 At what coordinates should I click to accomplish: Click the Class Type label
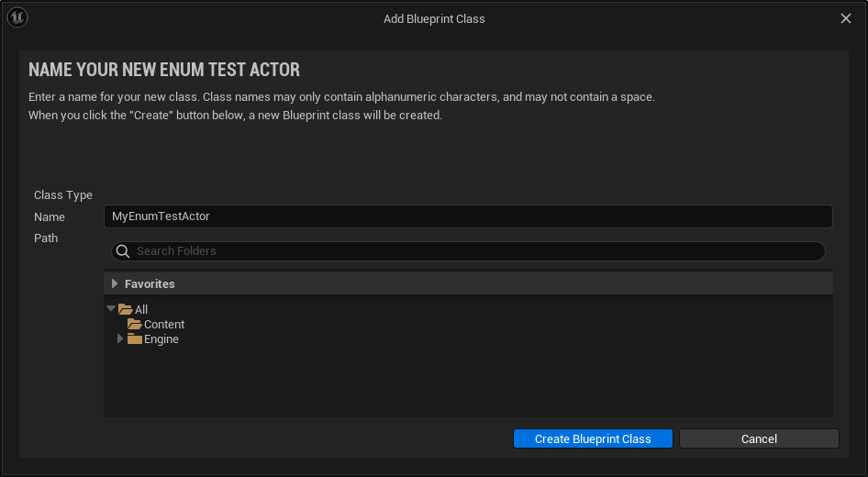coord(63,195)
